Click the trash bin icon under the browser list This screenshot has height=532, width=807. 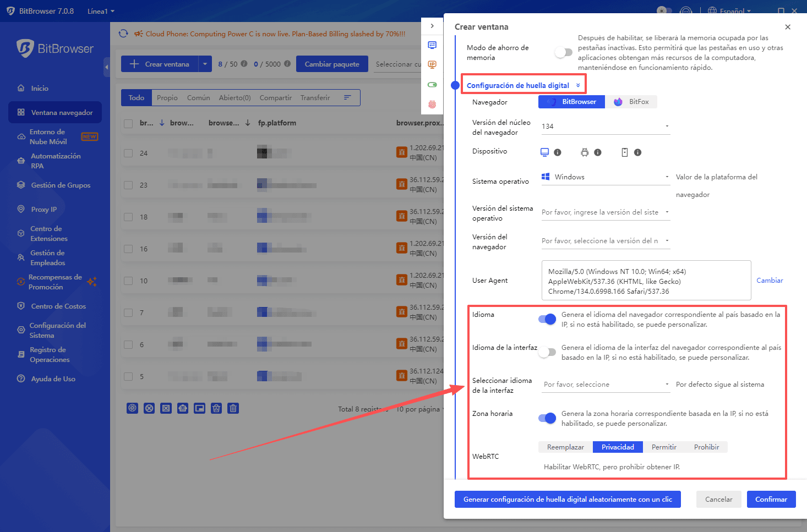pos(233,408)
